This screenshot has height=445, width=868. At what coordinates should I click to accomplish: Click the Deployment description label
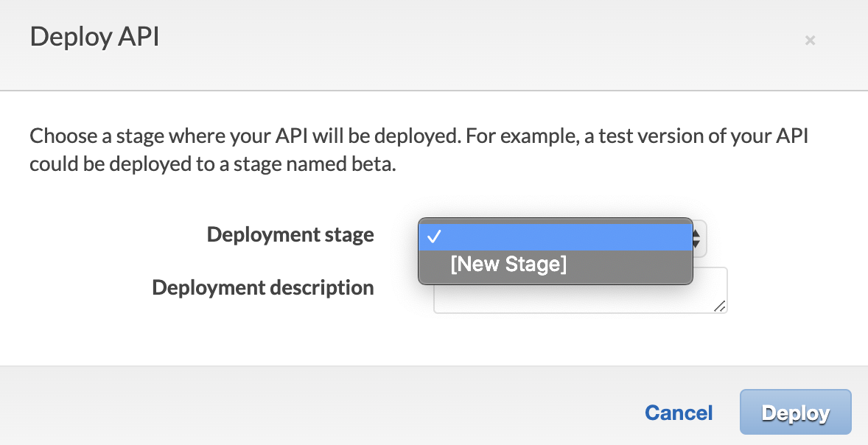263,287
